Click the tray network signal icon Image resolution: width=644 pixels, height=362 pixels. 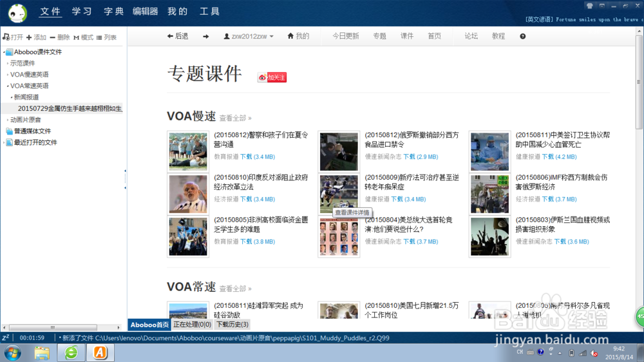coord(583,353)
